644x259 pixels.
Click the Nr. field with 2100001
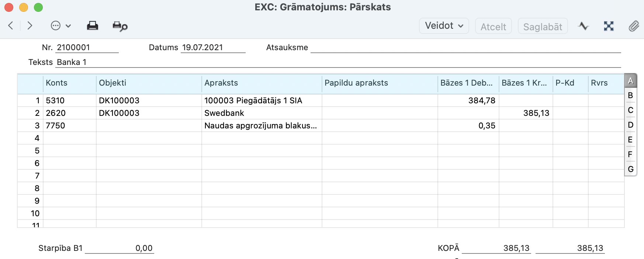coord(87,48)
